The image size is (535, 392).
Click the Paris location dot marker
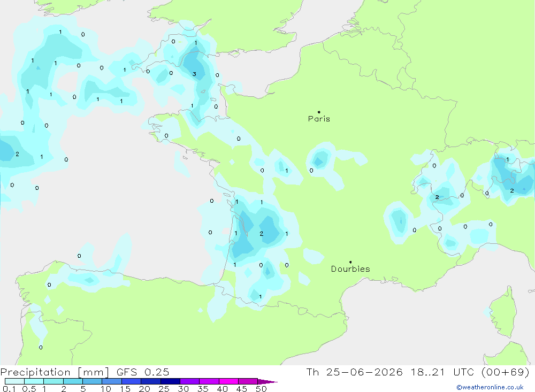click(319, 112)
